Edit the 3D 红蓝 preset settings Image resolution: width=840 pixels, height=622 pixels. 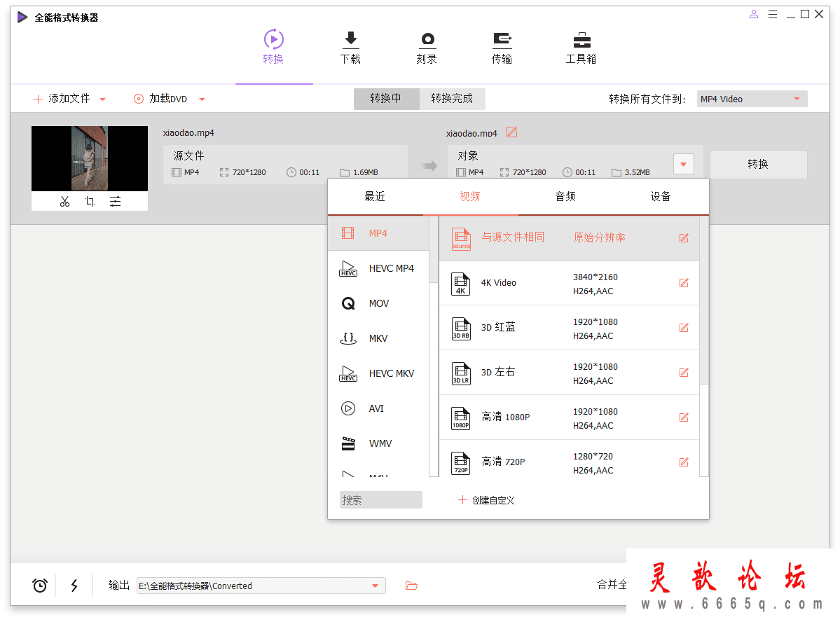[684, 327]
